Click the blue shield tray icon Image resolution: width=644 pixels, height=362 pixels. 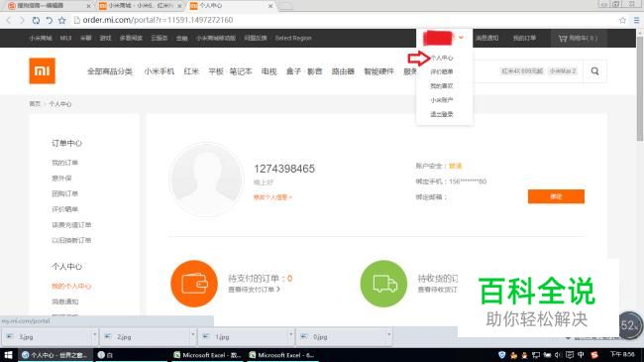click(x=501, y=355)
